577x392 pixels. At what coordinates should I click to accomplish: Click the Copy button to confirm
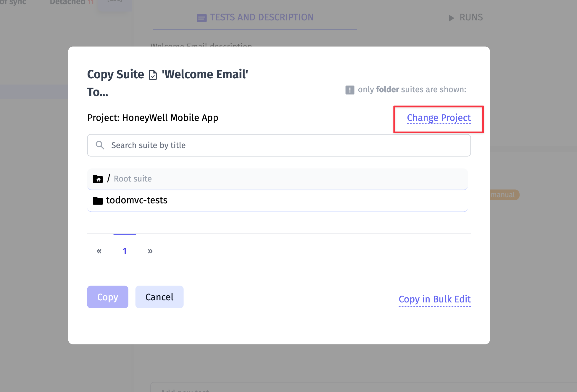tap(108, 297)
